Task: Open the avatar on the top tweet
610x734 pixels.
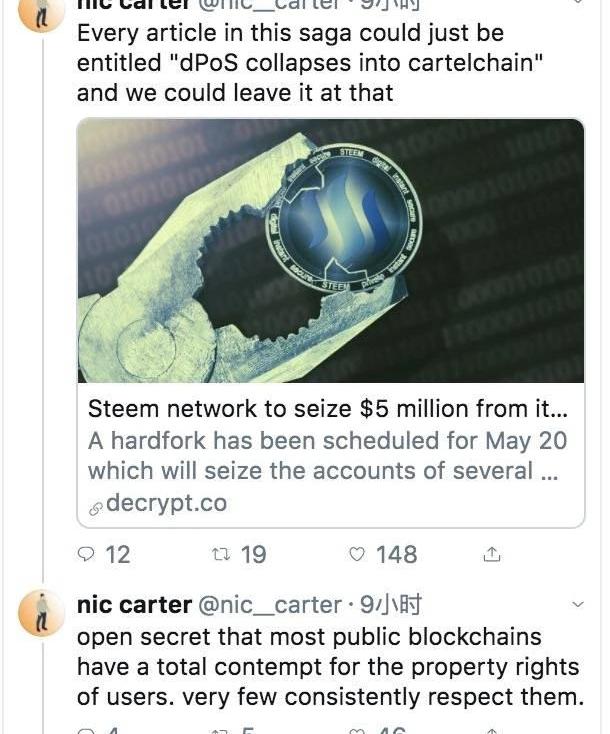Action: pyautogui.click(x=41, y=12)
